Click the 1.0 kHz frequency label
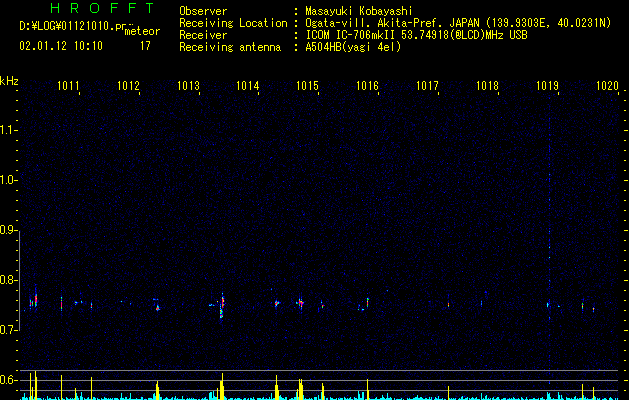 pos(8,180)
